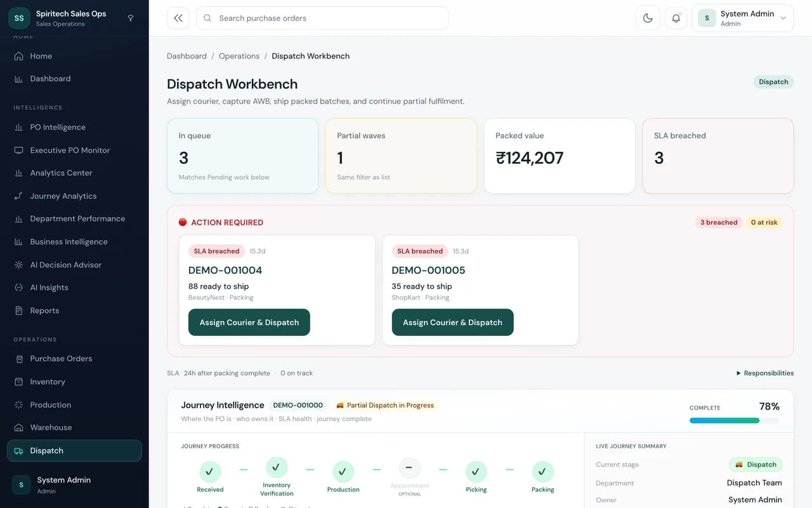
Task: Click Purchase Orders clipboard icon
Action: (18, 359)
